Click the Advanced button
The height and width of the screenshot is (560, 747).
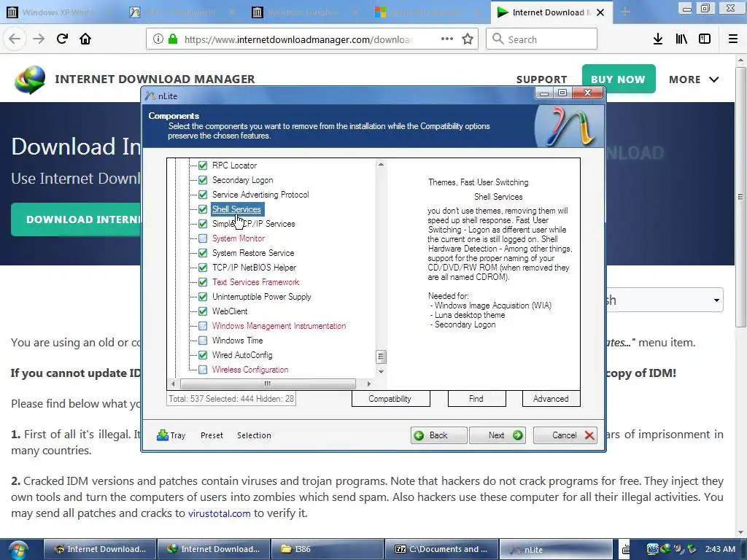click(x=551, y=399)
